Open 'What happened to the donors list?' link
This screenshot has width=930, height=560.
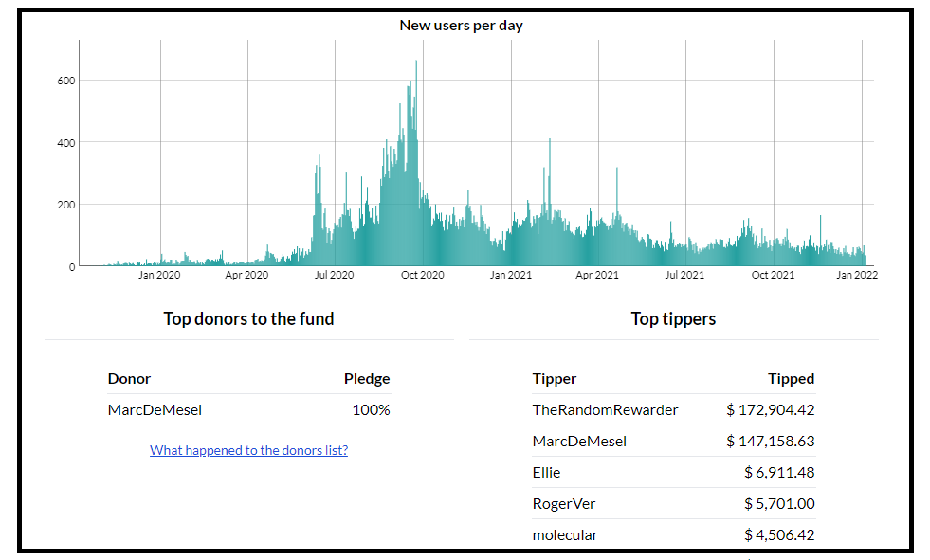click(248, 450)
